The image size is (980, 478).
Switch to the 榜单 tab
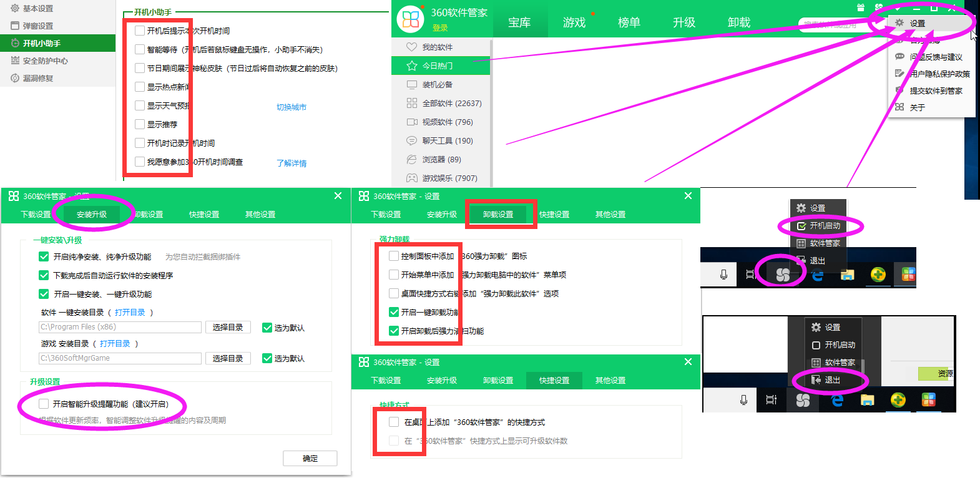629,22
